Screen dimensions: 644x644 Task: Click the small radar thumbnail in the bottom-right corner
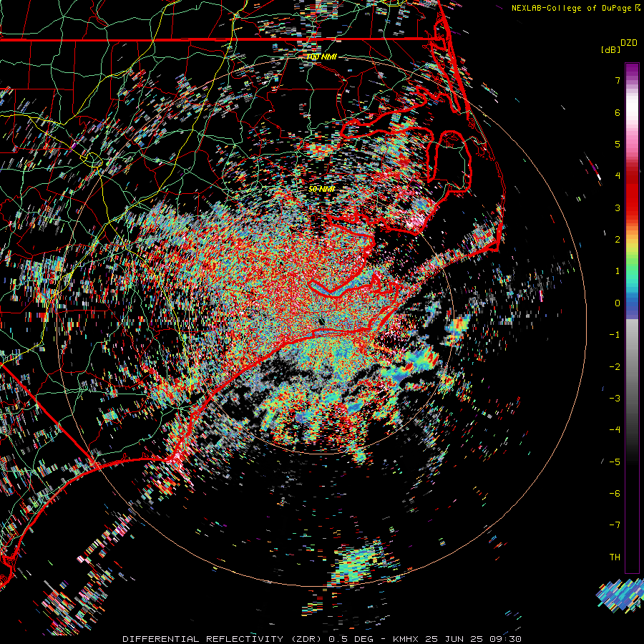pyautogui.click(x=620, y=595)
